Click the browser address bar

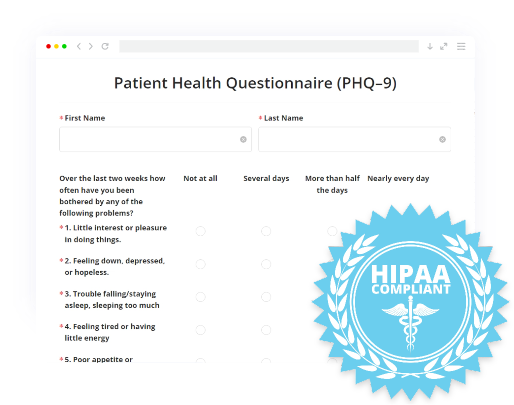click(269, 46)
